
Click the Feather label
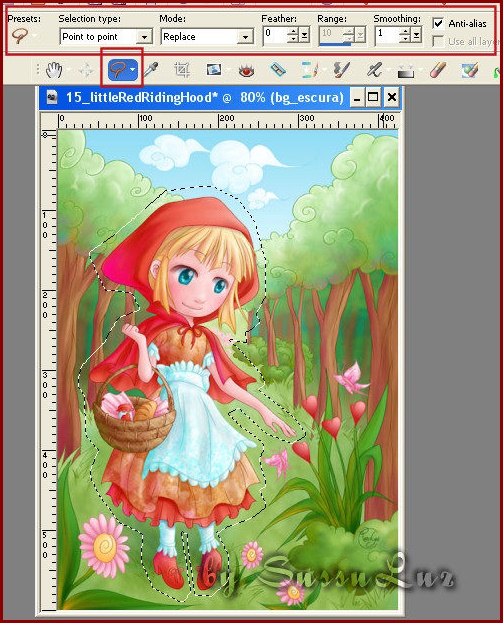(x=279, y=19)
